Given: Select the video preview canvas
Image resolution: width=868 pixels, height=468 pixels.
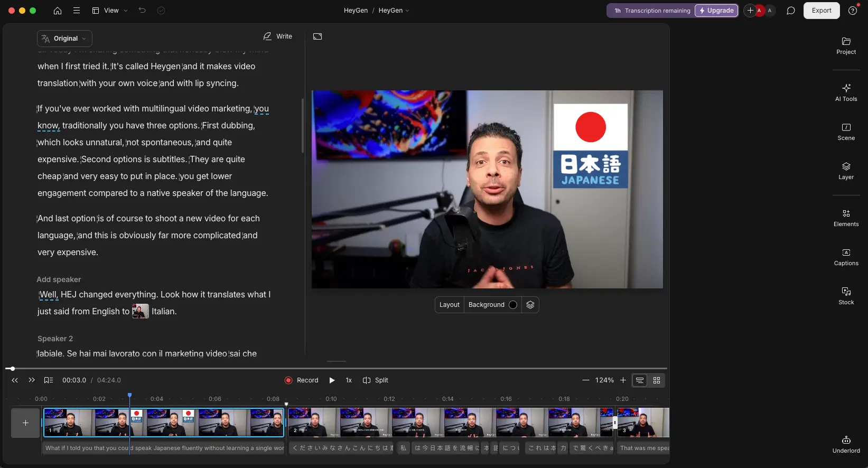Looking at the screenshot, I should (487, 189).
